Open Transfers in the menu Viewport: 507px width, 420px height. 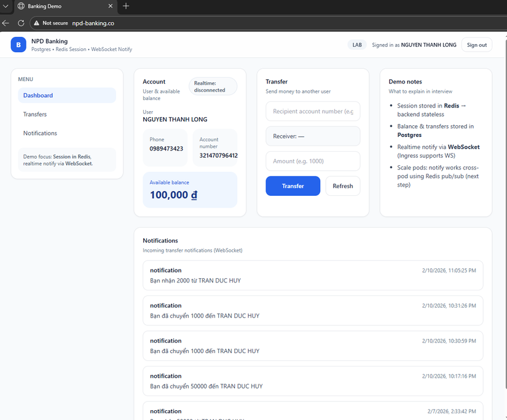[67, 114]
